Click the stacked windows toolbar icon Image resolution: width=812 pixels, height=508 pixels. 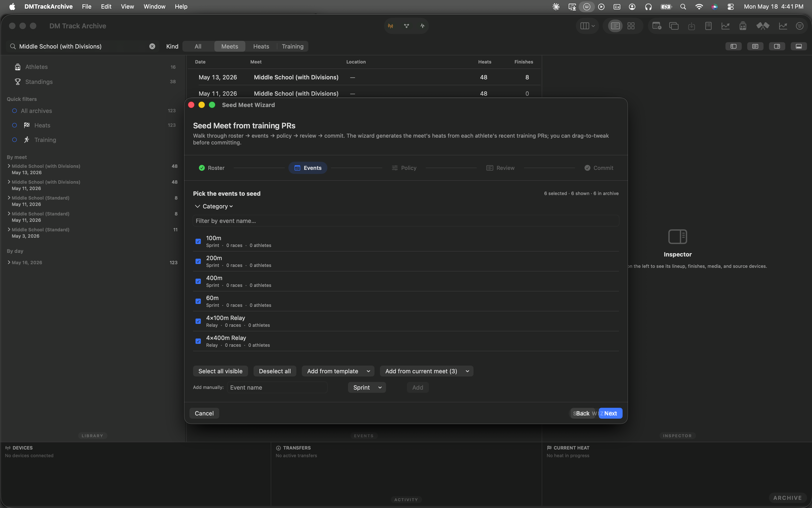pos(674,26)
